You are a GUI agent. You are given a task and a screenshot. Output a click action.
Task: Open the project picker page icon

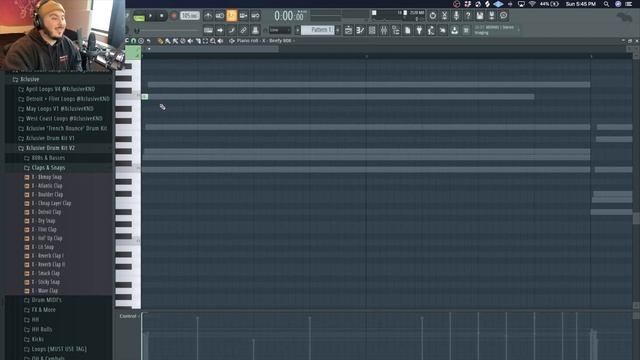click(407, 30)
